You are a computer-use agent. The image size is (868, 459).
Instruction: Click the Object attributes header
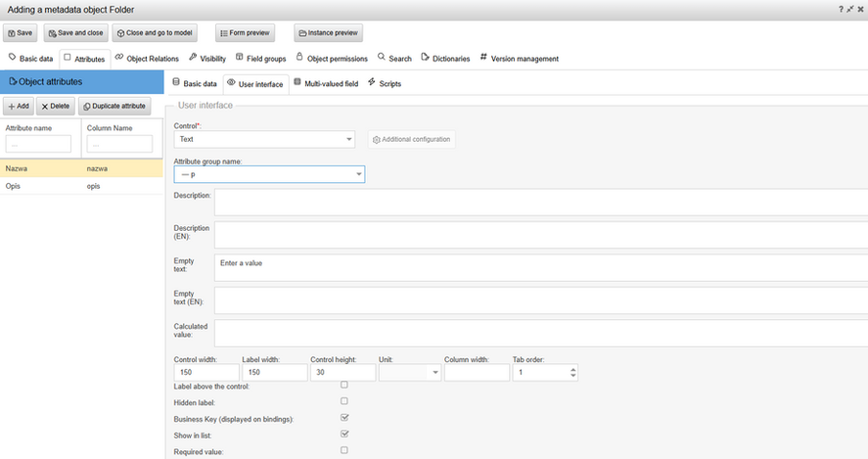(x=82, y=82)
